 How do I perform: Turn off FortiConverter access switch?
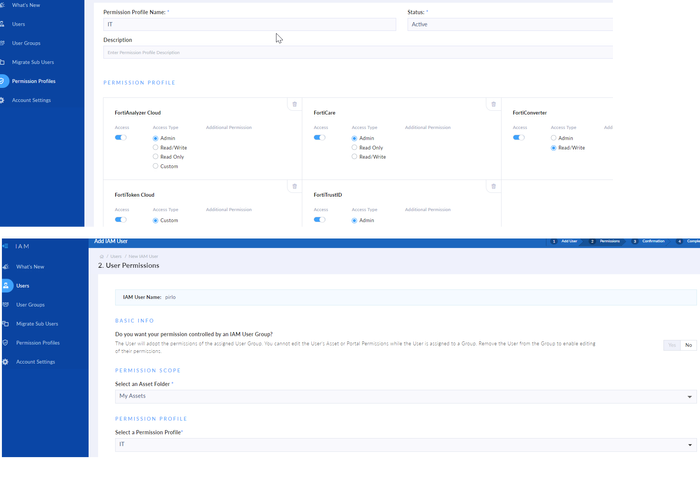coord(519,138)
